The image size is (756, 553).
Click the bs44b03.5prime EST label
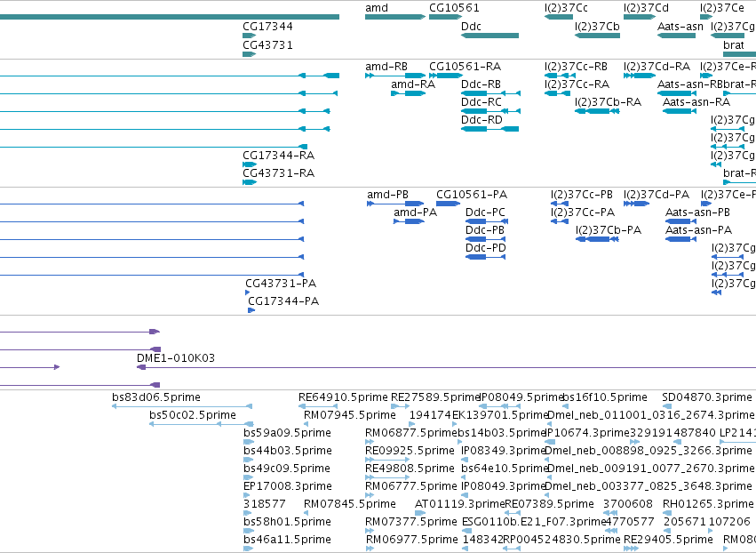[288, 451]
